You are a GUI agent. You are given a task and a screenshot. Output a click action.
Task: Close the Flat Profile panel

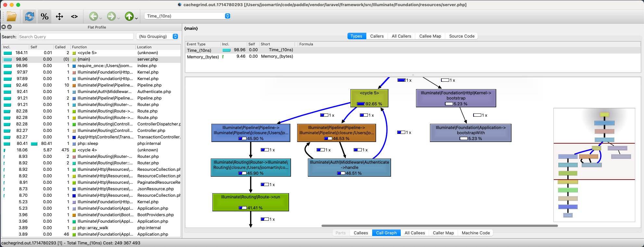tap(4, 27)
